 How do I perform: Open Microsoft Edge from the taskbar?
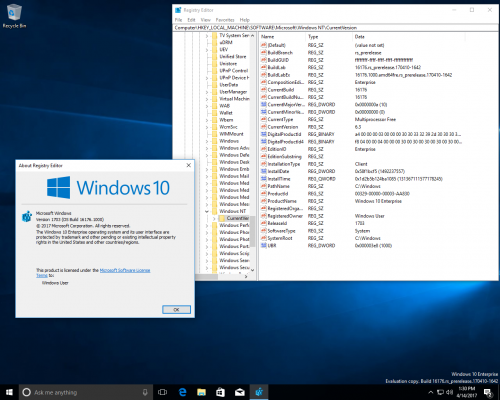[182, 392]
